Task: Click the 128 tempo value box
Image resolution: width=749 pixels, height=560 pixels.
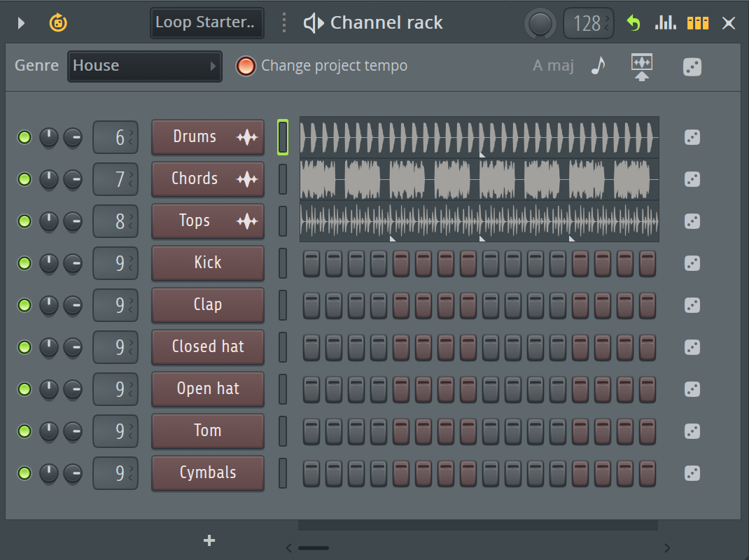Action: [589, 23]
